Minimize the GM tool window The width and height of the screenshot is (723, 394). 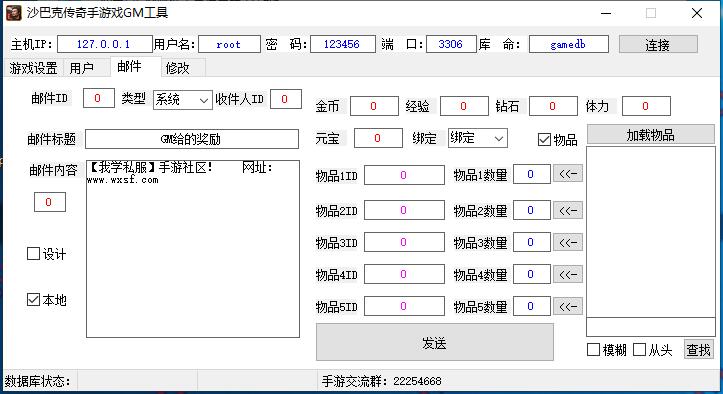[606, 13]
